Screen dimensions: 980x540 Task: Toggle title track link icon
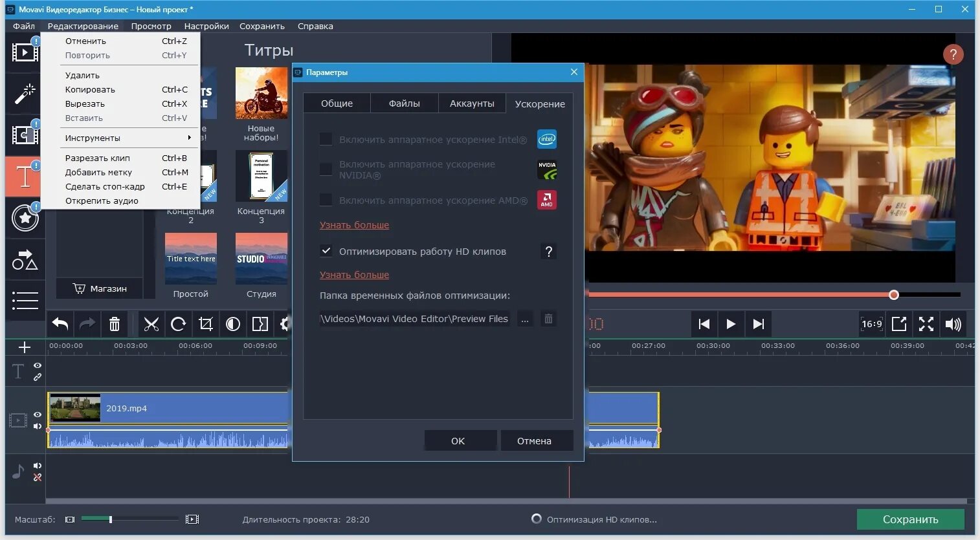click(x=38, y=377)
